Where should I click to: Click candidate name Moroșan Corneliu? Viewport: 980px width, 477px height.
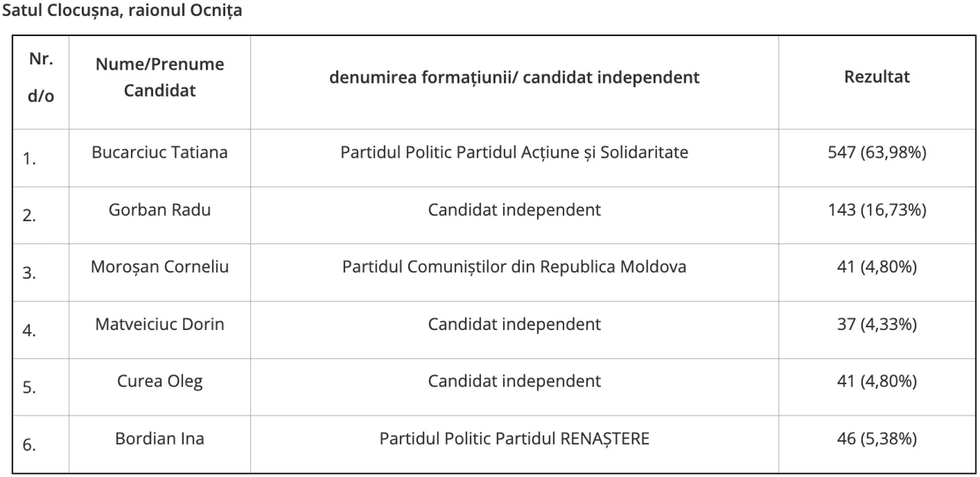159,267
